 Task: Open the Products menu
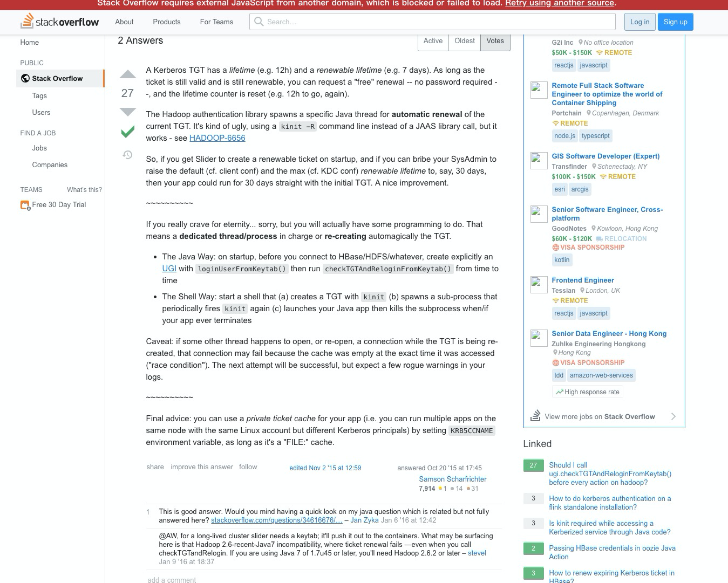pyautogui.click(x=166, y=22)
